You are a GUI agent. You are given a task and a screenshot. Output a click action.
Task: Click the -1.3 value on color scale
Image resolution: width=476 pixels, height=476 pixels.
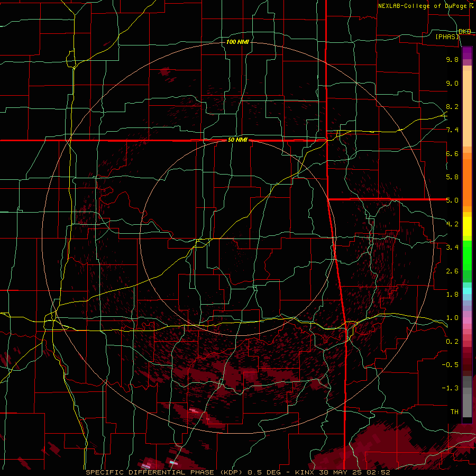coord(450,388)
